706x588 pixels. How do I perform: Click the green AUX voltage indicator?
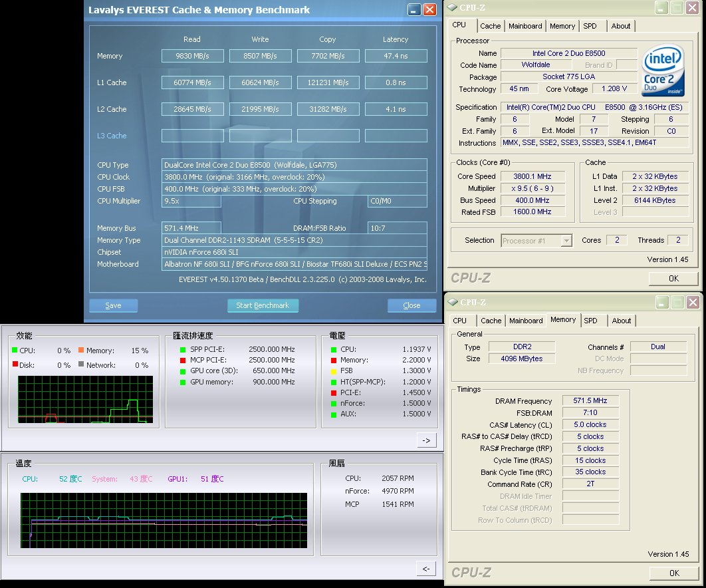pyautogui.click(x=334, y=415)
